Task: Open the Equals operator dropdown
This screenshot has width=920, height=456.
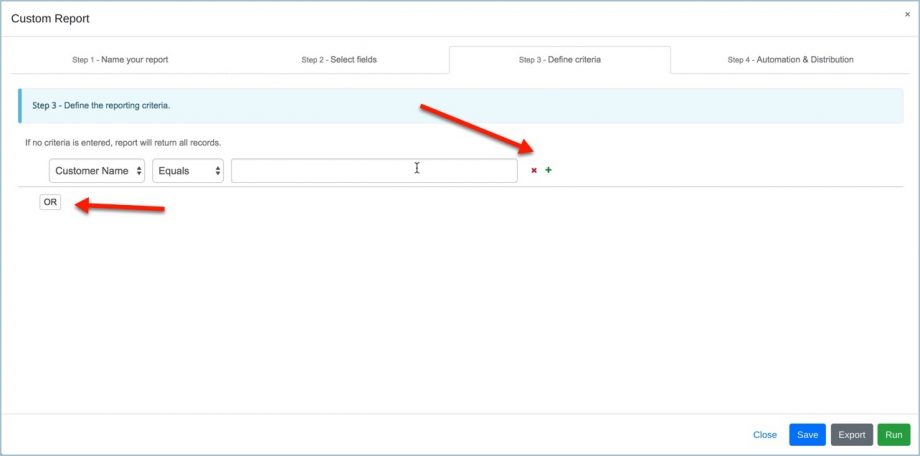Action: pyautogui.click(x=188, y=171)
